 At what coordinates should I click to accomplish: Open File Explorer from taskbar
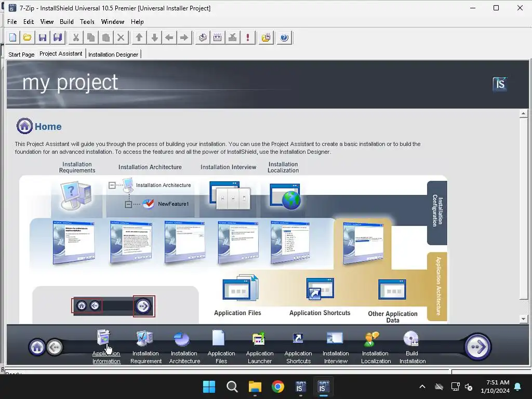(x=255, y=387)
